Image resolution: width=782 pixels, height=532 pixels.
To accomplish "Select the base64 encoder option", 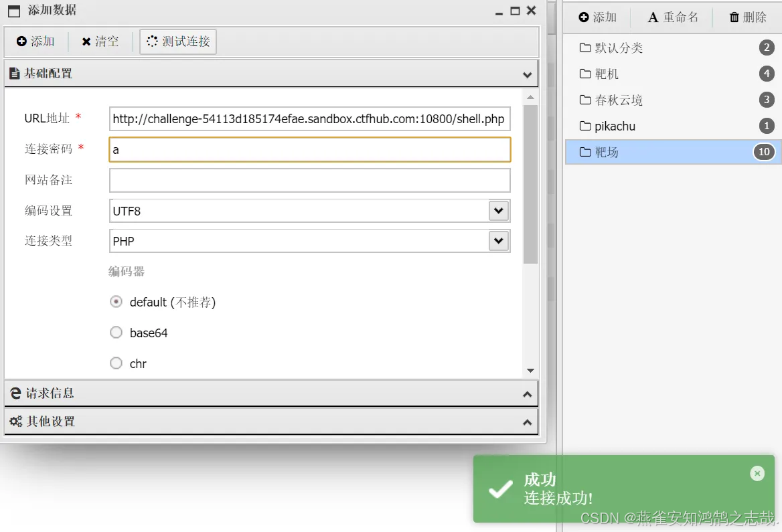I will click(x=116, y=333).
